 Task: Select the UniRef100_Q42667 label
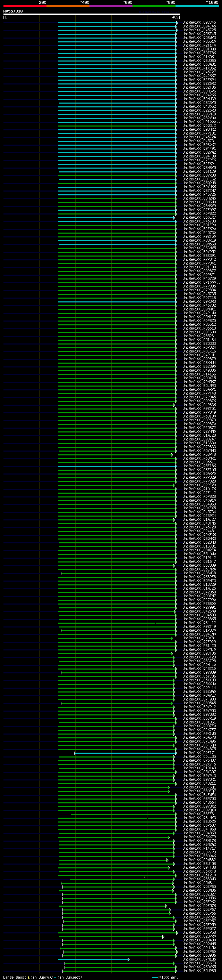click(199, 76)
